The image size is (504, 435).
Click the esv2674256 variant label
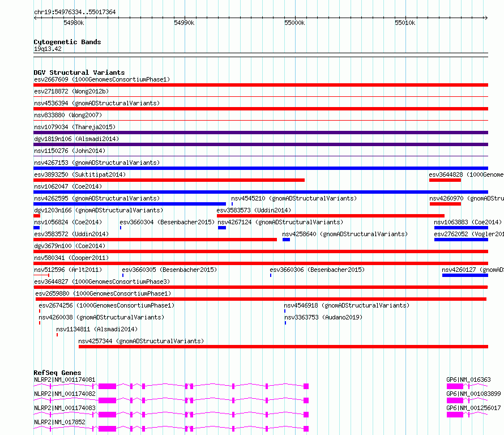(106, 305)
